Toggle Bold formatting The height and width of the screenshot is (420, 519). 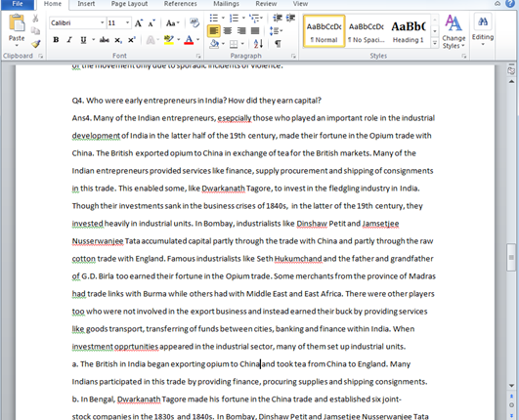tap(56, 40)
